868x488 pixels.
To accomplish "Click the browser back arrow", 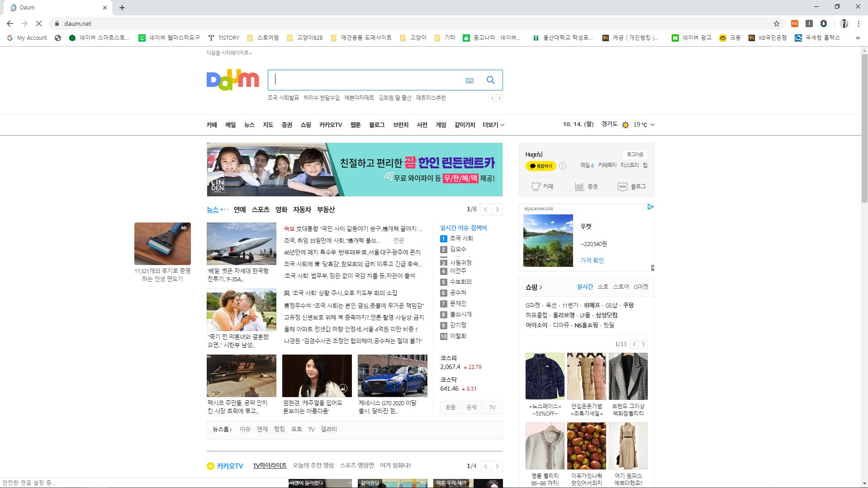I will click(x=10, y=24).
